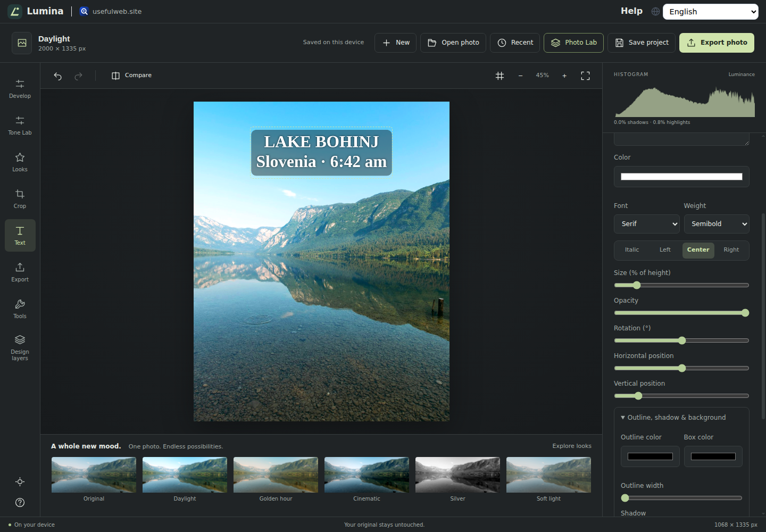Open the help question-mark icon

coord(20,503)
